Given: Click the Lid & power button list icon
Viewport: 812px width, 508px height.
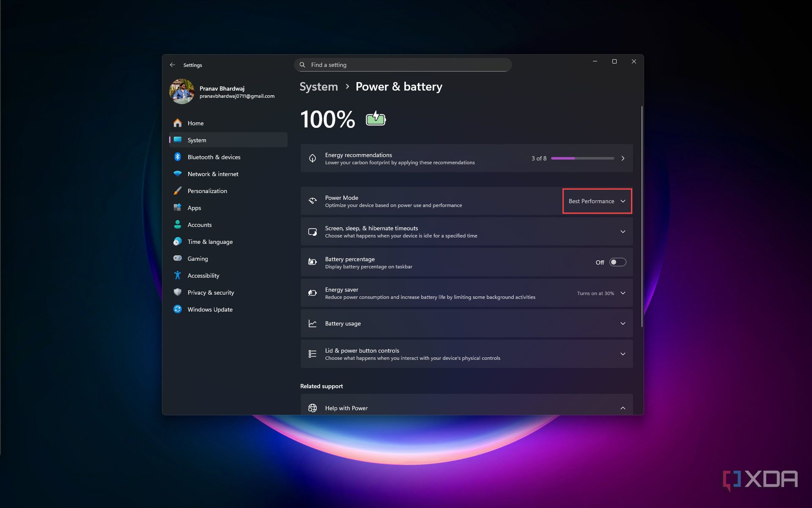Looking at the screenshot, I should 313,354.
